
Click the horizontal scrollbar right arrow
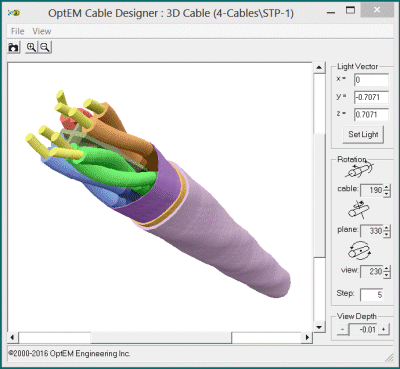tap(307, 337)
